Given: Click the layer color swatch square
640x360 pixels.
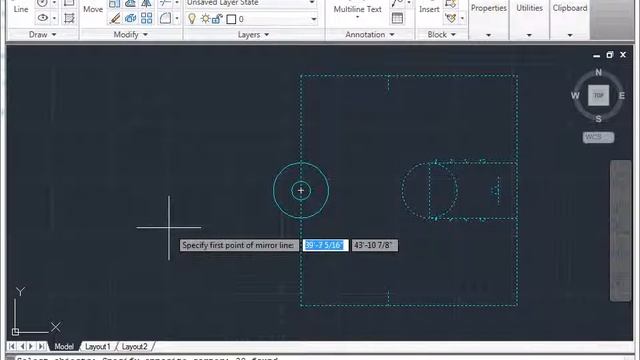Looking at the screenshot, I should pos(231,19).
